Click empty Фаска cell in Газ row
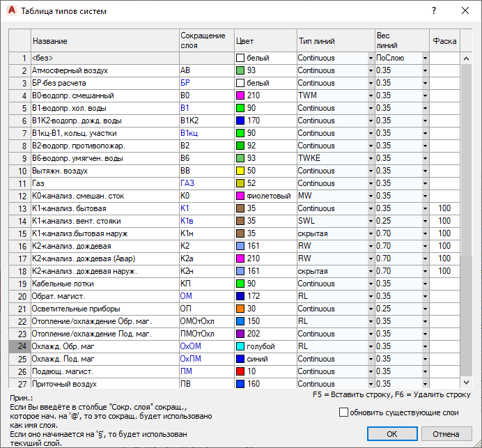 click(444, 183)
